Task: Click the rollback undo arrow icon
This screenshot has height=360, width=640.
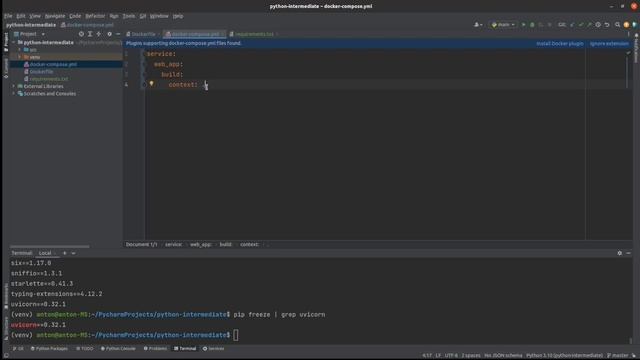Action: pos(607,25)
